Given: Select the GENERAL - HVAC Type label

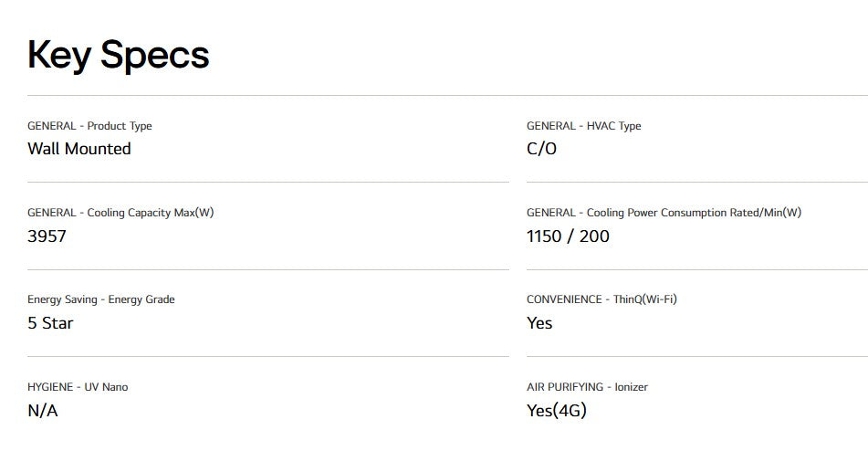Looking at the screenshot, I should 583,126.
